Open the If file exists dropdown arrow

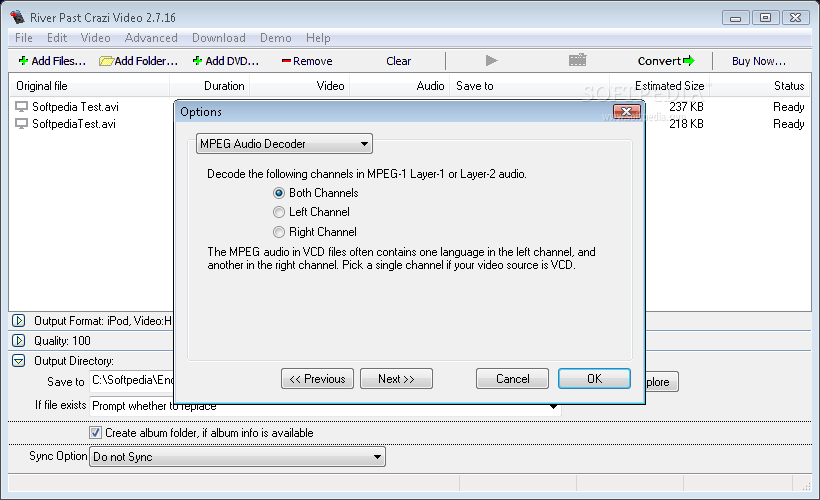(x=553, y=406)
